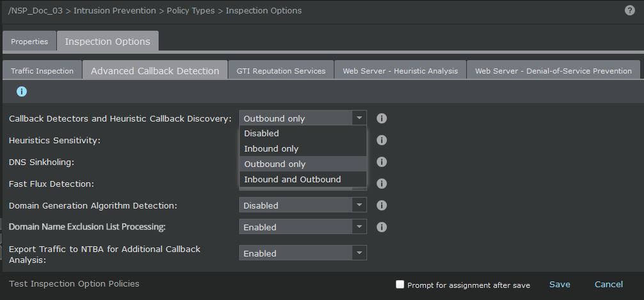Click the Callback Detectors and Heuristic Callback Discovery label
644x300 pixels.
coord(120,119)
